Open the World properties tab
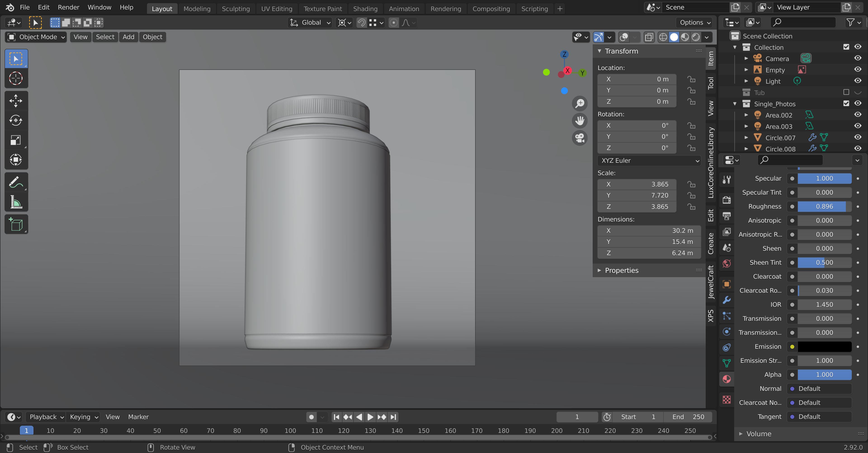Viewport: 868px width, 453px height. [x=727, y=263]
